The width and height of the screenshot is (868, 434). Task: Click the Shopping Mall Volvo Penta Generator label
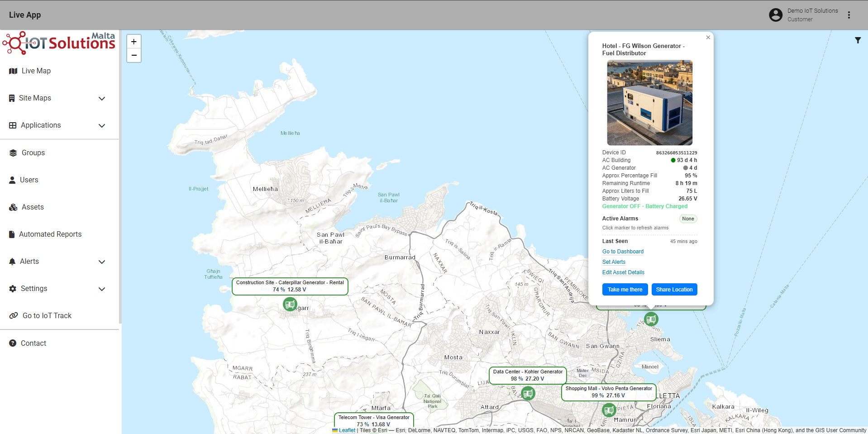(x=609, y=392)
